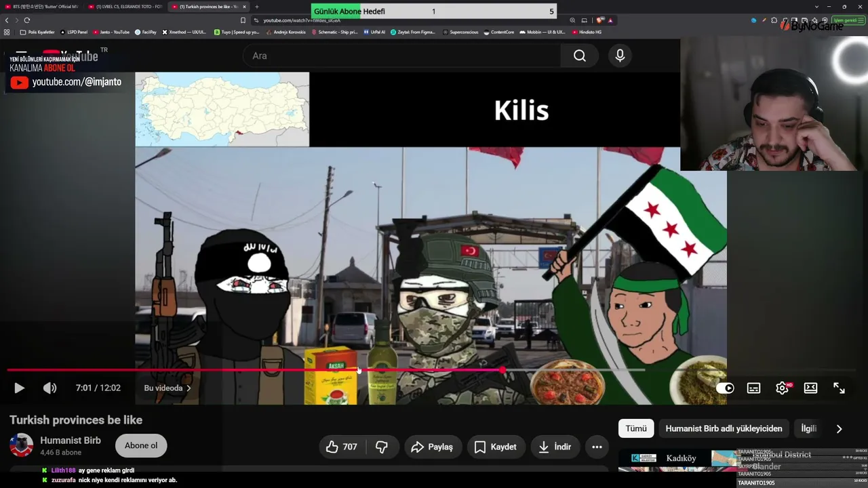The height and width of the screenshot is (488, 868).
Task: Open the 'UrPal AI' bookmark
Action: click(374, 32)
